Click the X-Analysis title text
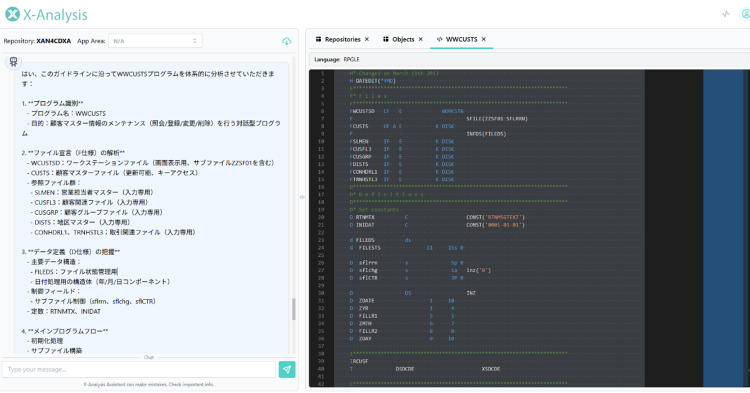The height and width of the screenshot is (393, 750). click(55, 15)
